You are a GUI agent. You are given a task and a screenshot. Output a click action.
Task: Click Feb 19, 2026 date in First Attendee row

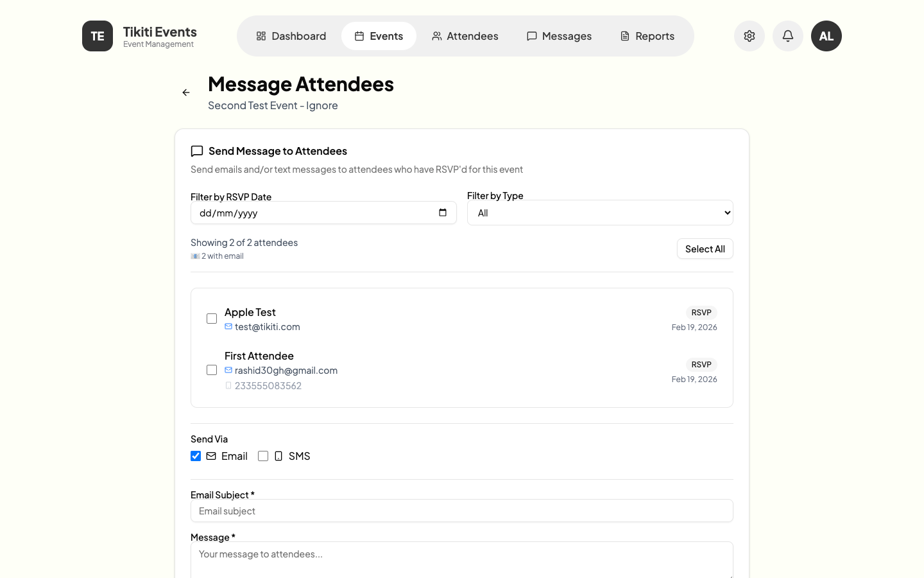coord(694,379)
